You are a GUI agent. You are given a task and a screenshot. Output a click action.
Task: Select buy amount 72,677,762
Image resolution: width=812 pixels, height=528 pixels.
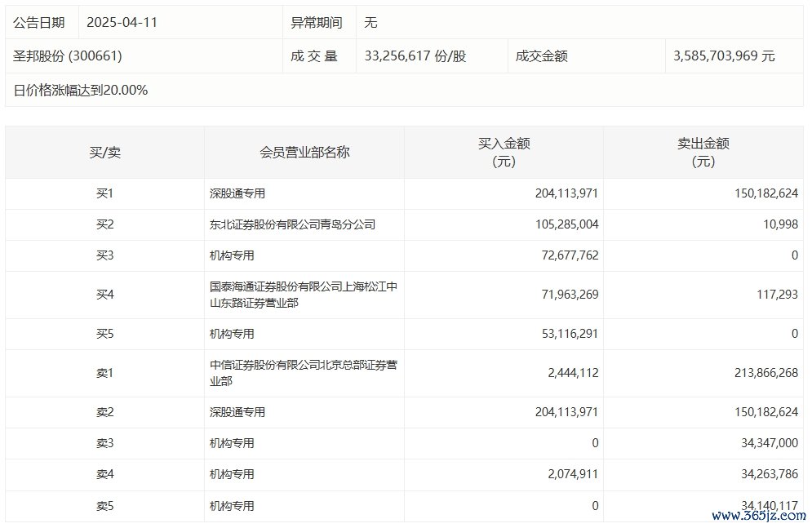570,255
